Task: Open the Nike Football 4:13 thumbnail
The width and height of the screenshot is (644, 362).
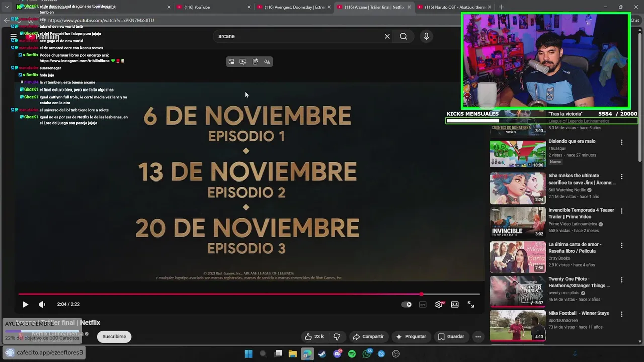Action: (x=518, y=325)
